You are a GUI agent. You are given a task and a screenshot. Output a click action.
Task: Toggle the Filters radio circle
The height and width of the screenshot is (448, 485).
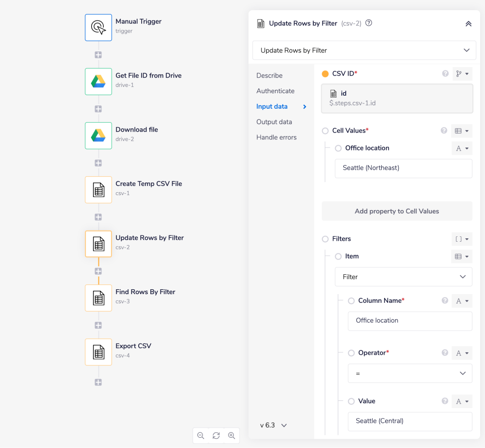pos(325,239)
